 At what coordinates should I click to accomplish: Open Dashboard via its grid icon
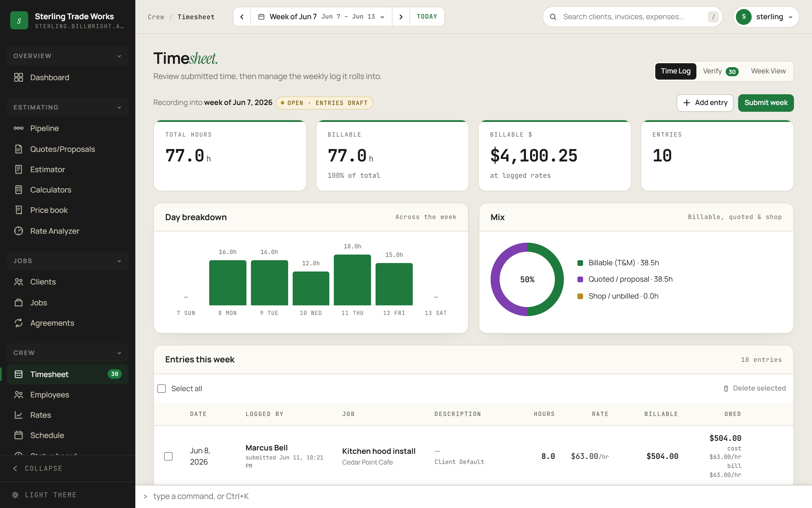coord(18,77)
